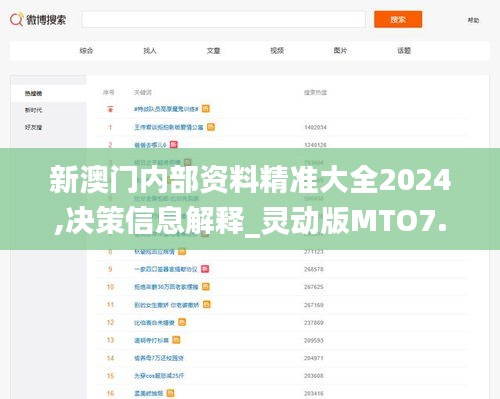
Task: Click search heat value 1402034
Action: 315,127
